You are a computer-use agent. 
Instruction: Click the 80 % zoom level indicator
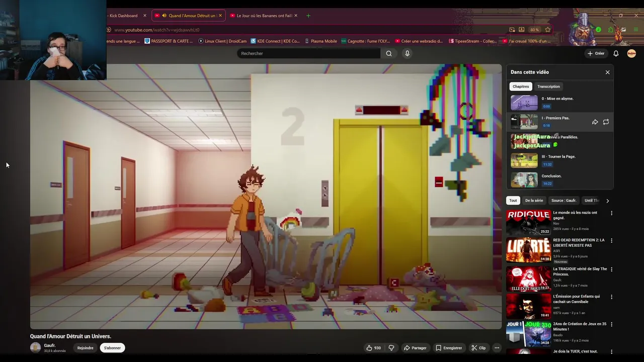(x=534, y=30)
